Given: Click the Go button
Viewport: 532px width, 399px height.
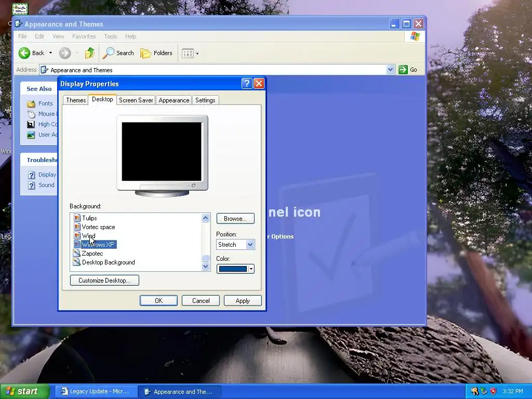Looking at the screenshot, I should pos(408,70).
